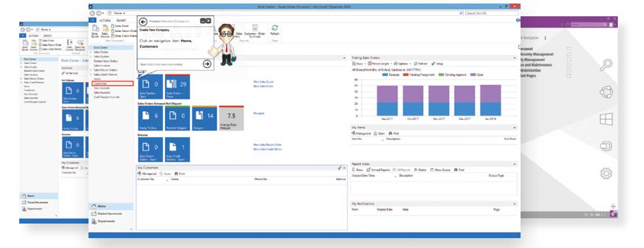
Task: Select Role Center in the front window navigation pane
Action: click(x=111, y=48)
